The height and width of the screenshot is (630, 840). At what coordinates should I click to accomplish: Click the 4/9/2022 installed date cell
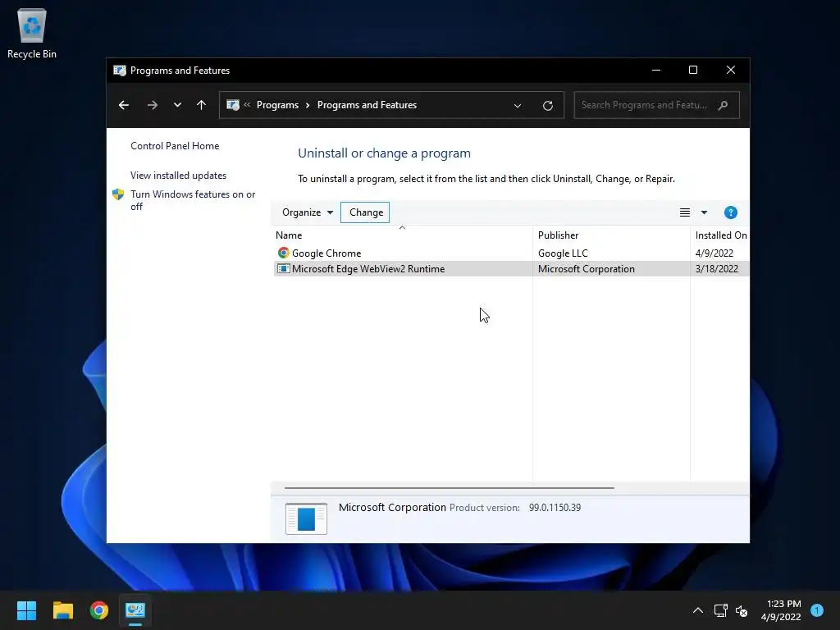714,253
